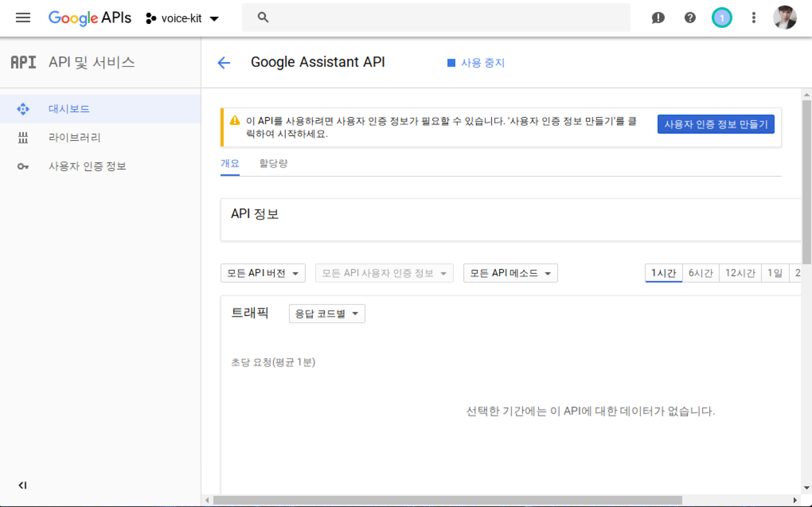Image resolution: width=812 pixels, height=507 pixels.
Task: Switch to the 할당량 tab
Action: tap(273, 163)
